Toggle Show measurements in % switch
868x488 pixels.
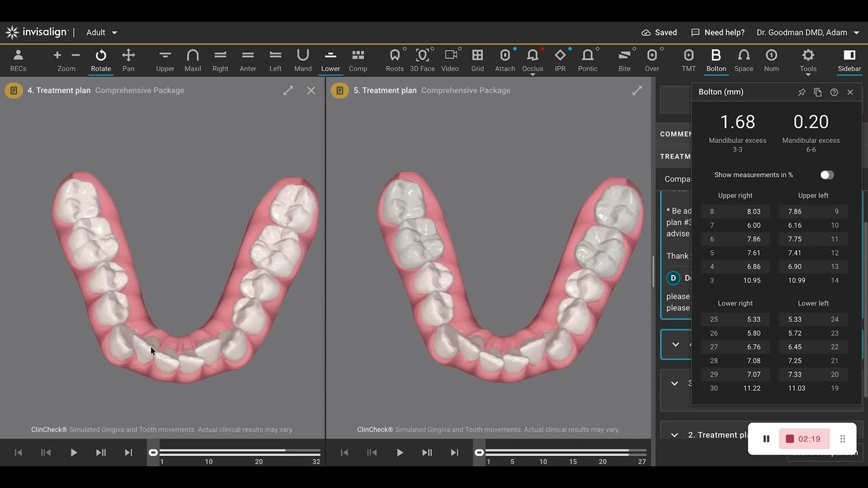pos(827,175)
